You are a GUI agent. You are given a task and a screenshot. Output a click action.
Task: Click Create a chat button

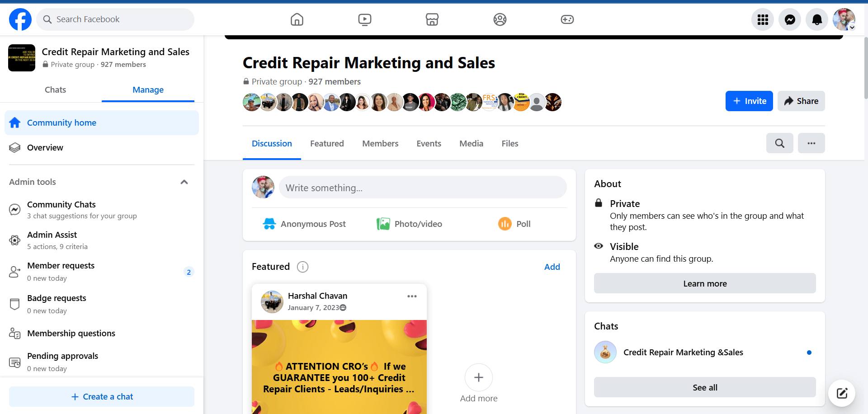[102, 396]
